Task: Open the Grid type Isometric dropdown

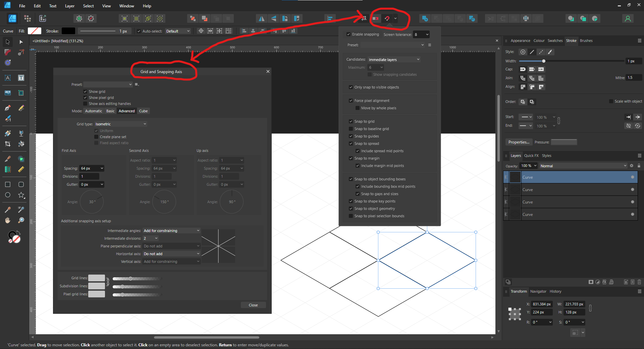Action: coord(121,124)
